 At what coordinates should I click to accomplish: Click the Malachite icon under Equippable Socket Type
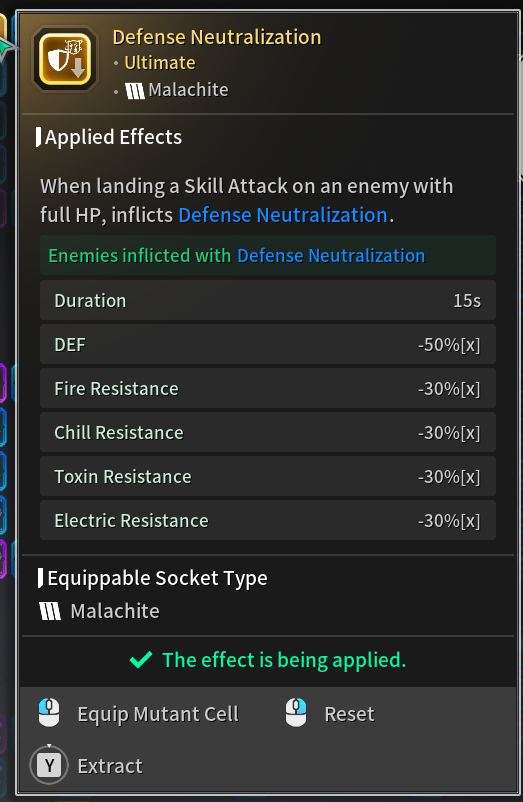pyautogui.click(x=50, y=611)
